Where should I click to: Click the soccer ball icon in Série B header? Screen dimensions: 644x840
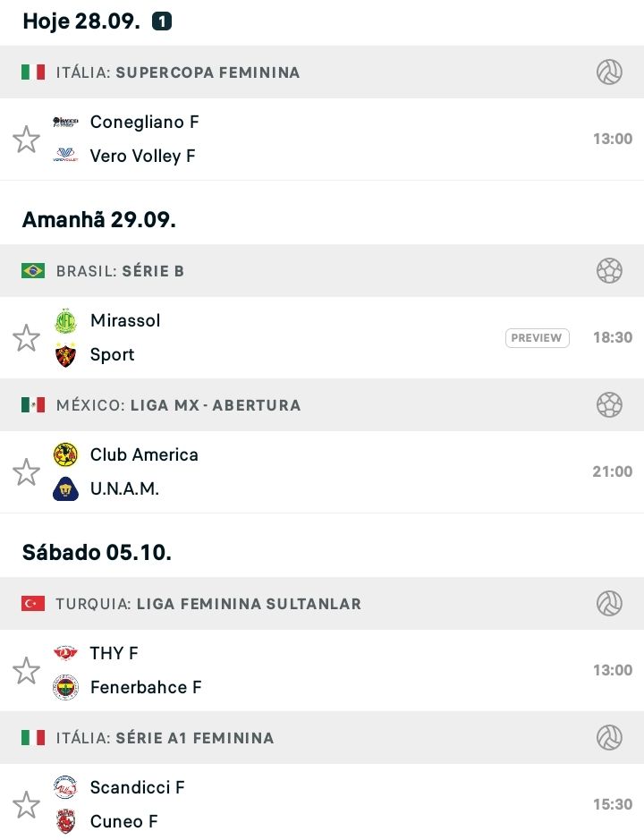pyautogui.click(x=609, y=270)
